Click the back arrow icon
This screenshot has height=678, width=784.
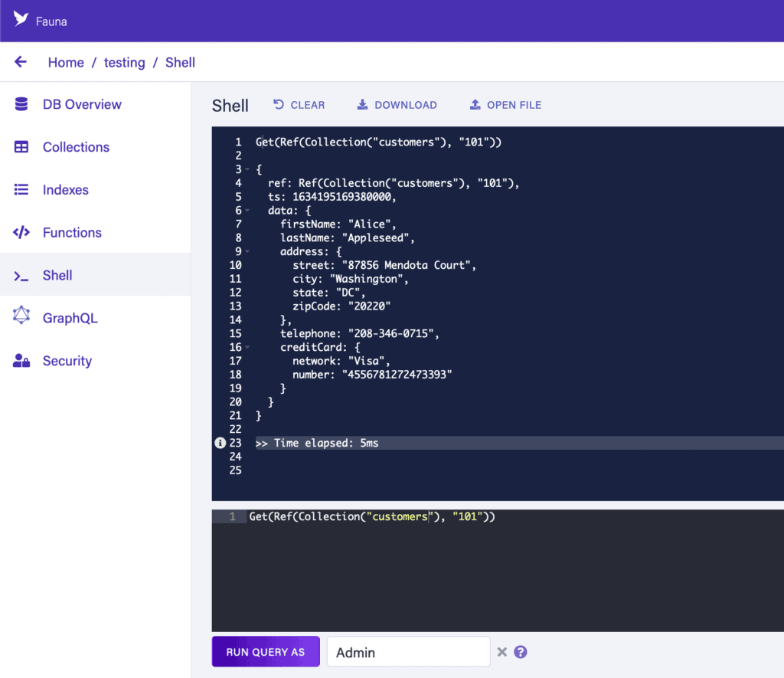(21, 62)
